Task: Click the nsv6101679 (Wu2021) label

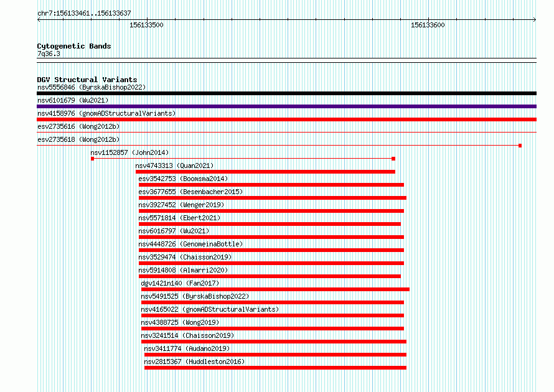Action: click(x=73, y=100)
